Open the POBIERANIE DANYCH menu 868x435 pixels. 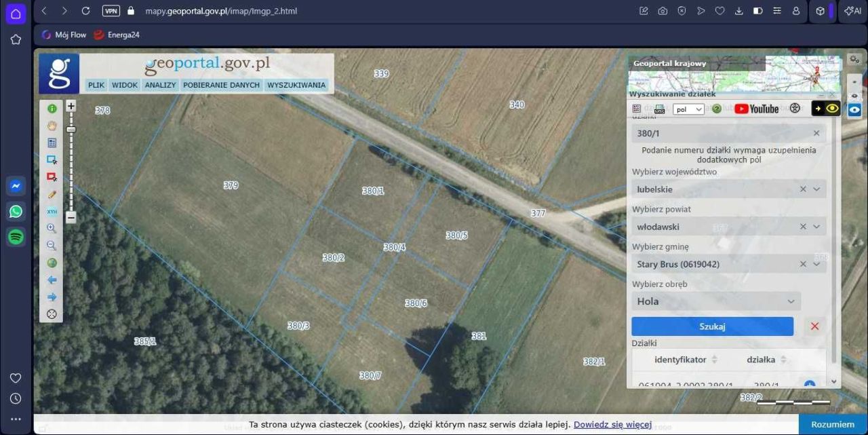[221, 86]
